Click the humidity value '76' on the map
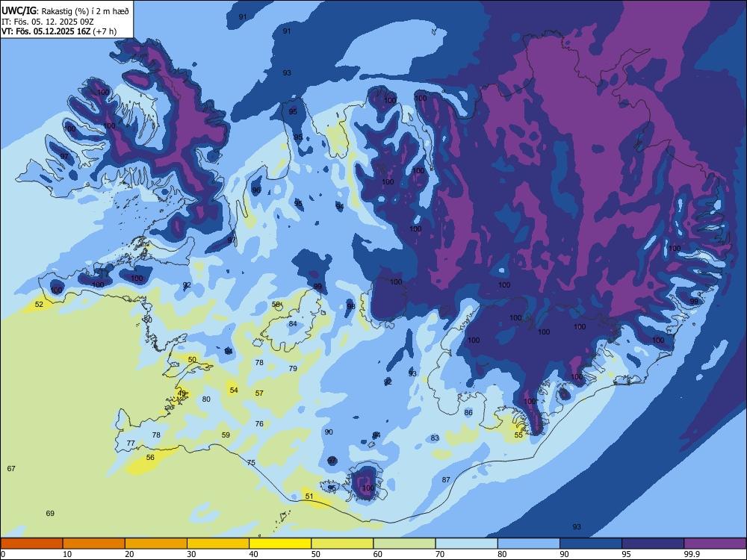The width and height of the screenshot is (747, 560). pos(259,424)
